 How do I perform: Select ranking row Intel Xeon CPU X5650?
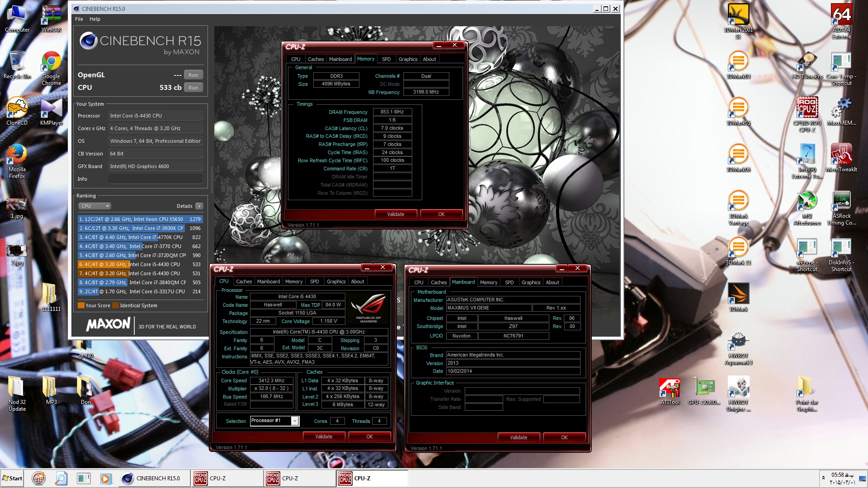(x=140, y=219)
